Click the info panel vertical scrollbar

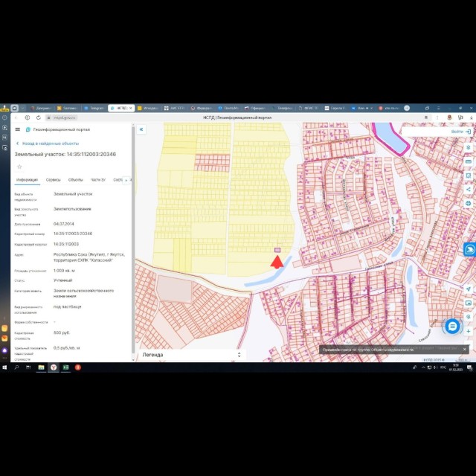click(133, 239)
